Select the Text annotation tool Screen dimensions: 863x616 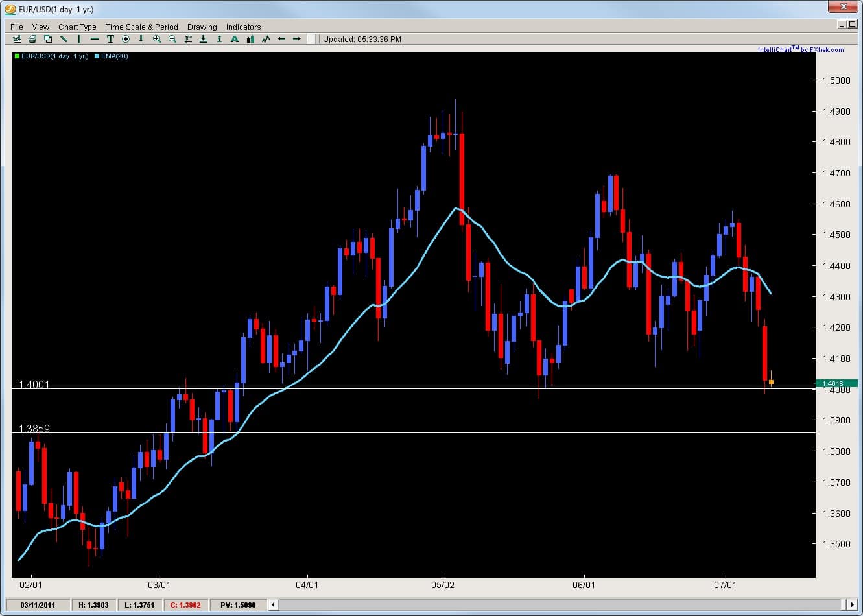coord(110,39)
